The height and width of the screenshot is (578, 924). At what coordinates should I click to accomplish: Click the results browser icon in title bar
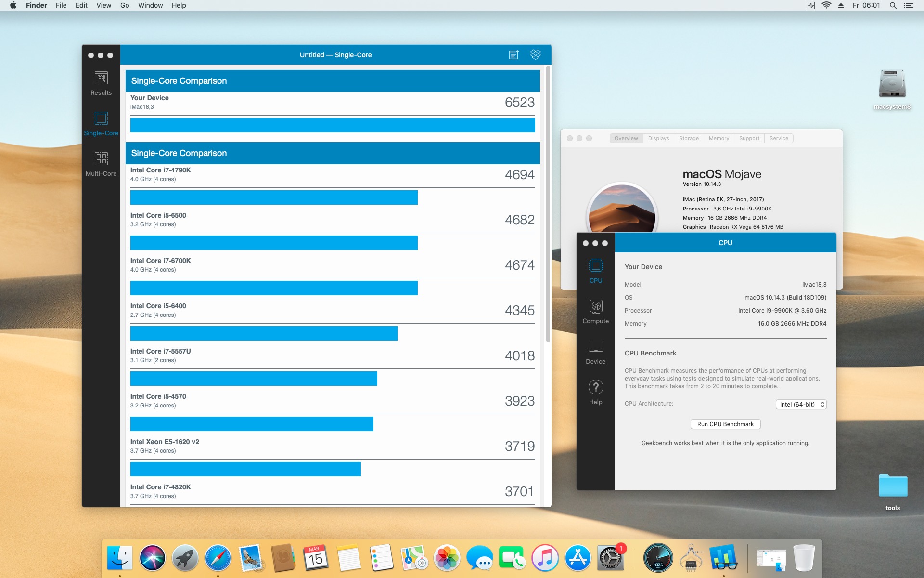513,54
